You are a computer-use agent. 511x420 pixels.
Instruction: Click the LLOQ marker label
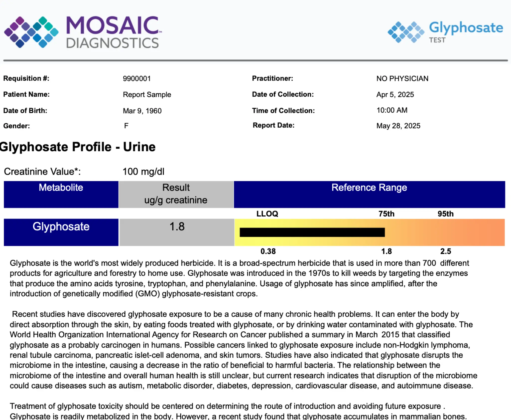[267, 214]
